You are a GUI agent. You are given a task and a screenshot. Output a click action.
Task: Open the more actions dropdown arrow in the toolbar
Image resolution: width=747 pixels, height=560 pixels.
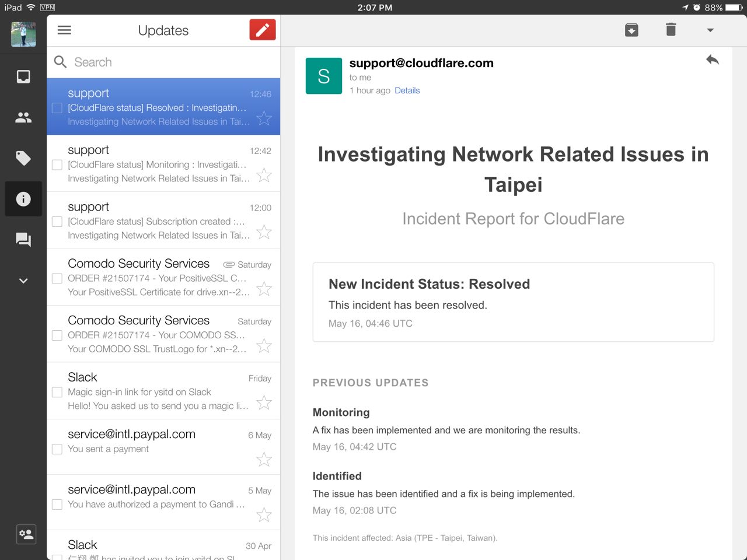tap(710, 30)
